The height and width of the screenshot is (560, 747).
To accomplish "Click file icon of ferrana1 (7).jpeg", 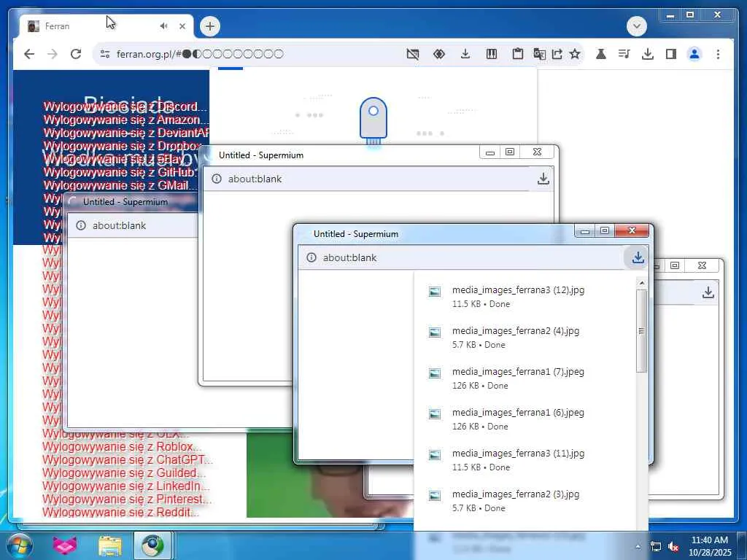I will pyautogui.click(x=435, y=373).
